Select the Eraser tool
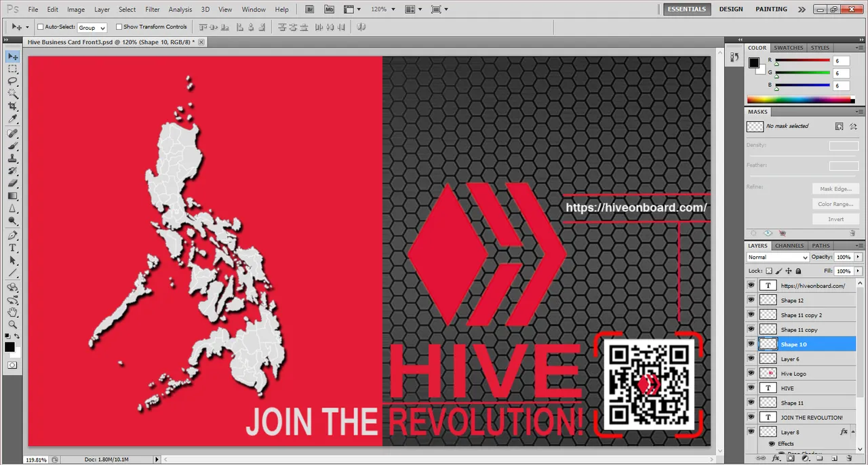 coord(13,184)
